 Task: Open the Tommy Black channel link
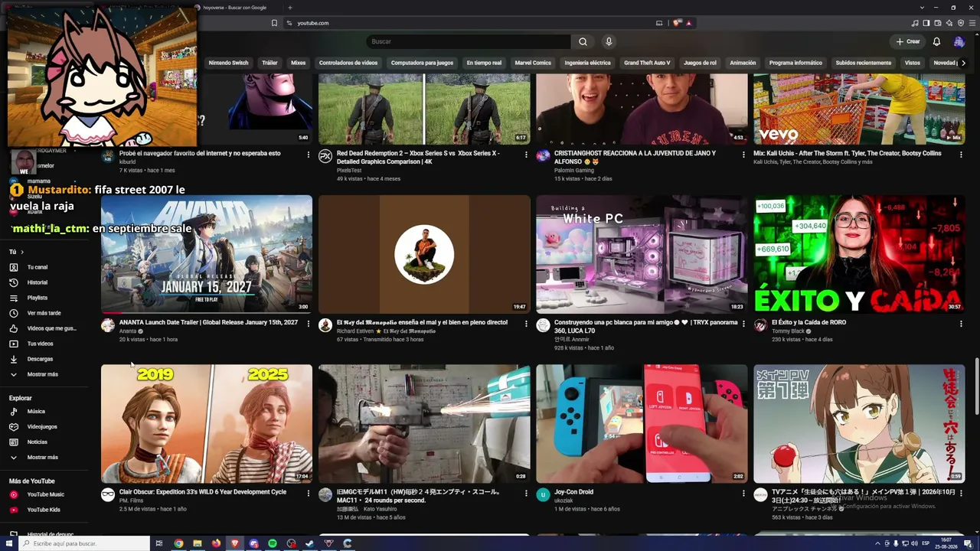click(x=788, y=331)
